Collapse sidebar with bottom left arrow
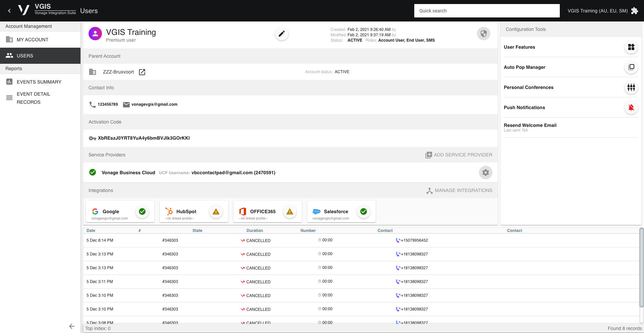The image size is (644, 333). pyautogui.click(x=72, y=326)
